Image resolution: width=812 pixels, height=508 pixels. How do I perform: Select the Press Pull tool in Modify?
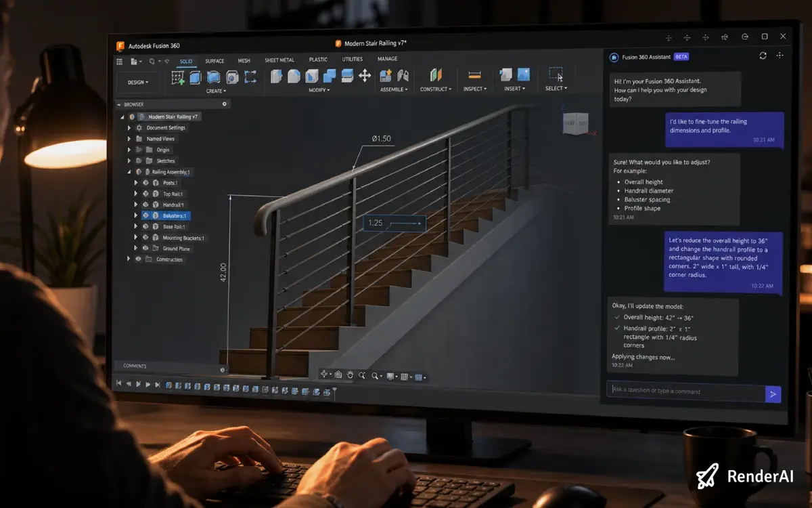click(x=277, y=76)
